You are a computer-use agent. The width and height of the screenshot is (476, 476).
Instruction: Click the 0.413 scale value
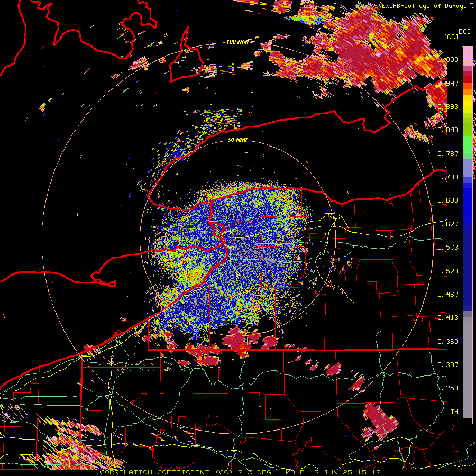(x=448, y=318)
